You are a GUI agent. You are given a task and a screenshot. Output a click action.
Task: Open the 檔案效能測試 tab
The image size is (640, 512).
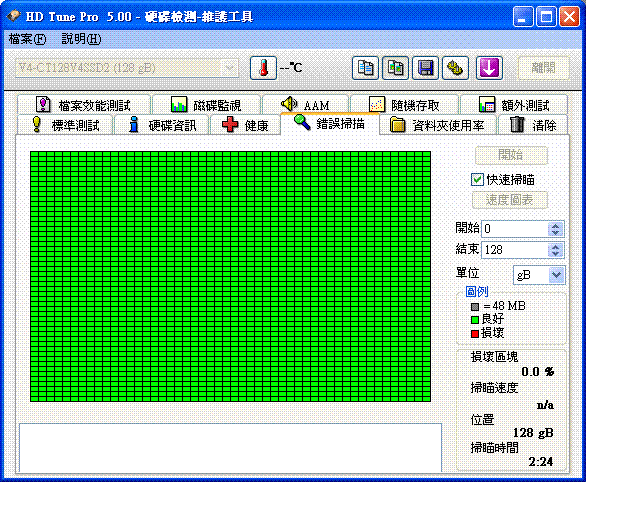[84, 105]
